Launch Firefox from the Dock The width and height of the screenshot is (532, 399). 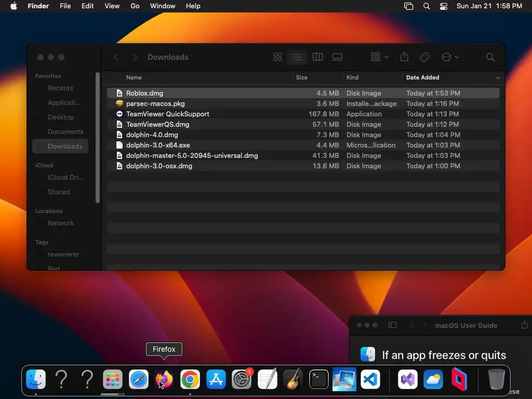[164, 379]
